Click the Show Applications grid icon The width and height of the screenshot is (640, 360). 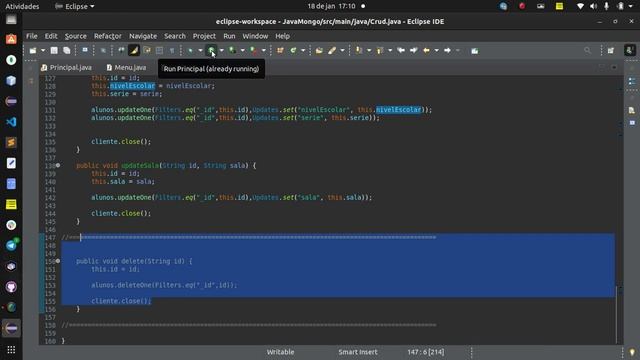click(x=11, y=350)
